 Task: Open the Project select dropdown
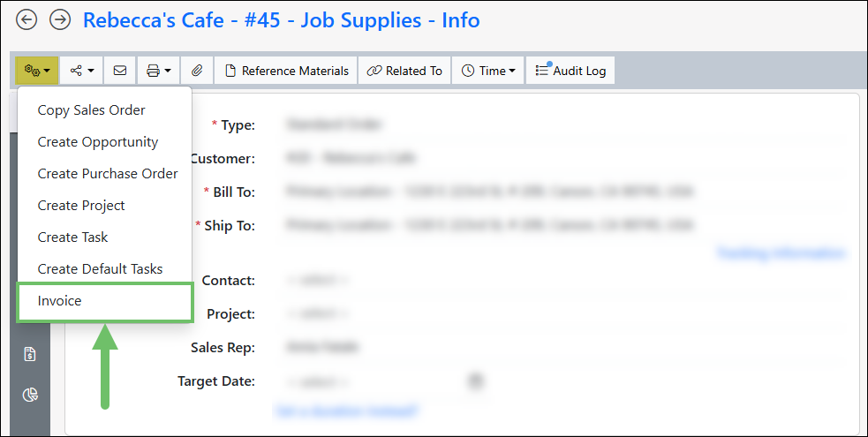(317, 314)
